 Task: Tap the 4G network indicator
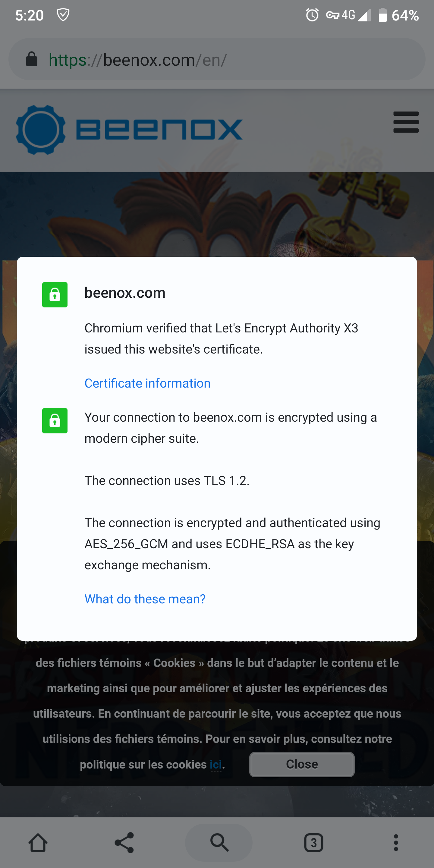click(x=348, y=15)
